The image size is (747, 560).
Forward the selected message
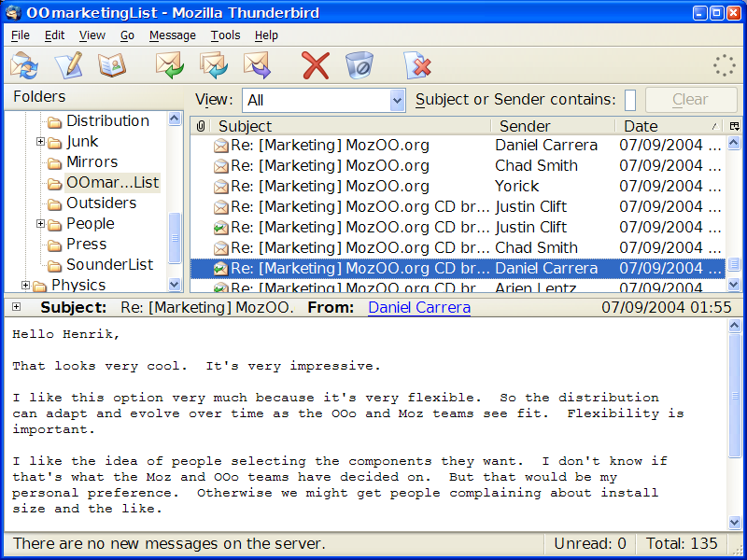[257, 65]
